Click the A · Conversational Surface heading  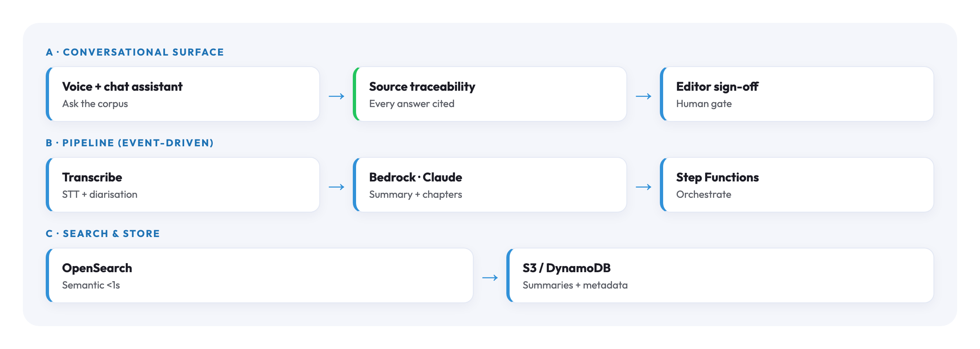click(135, 52)
